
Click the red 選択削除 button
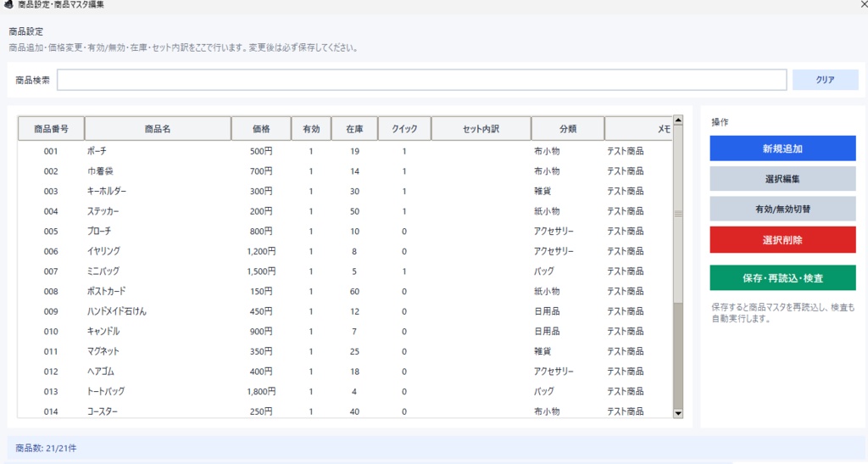coord(782,240)
